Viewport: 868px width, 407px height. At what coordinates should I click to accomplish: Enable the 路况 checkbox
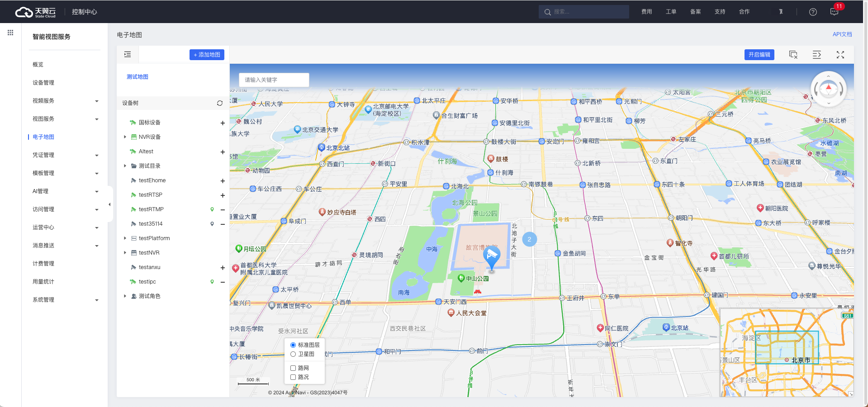293,377
